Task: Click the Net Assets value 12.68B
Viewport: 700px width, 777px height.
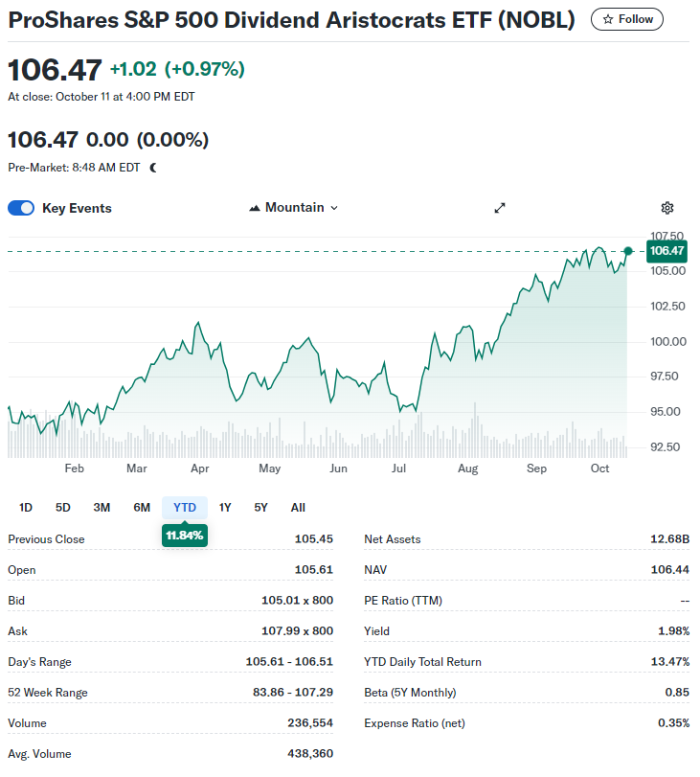Action: click(669, 539)
